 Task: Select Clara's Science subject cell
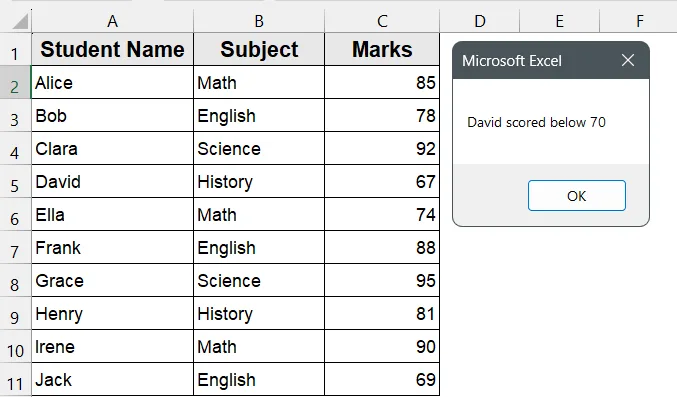[x=259, y=148]
